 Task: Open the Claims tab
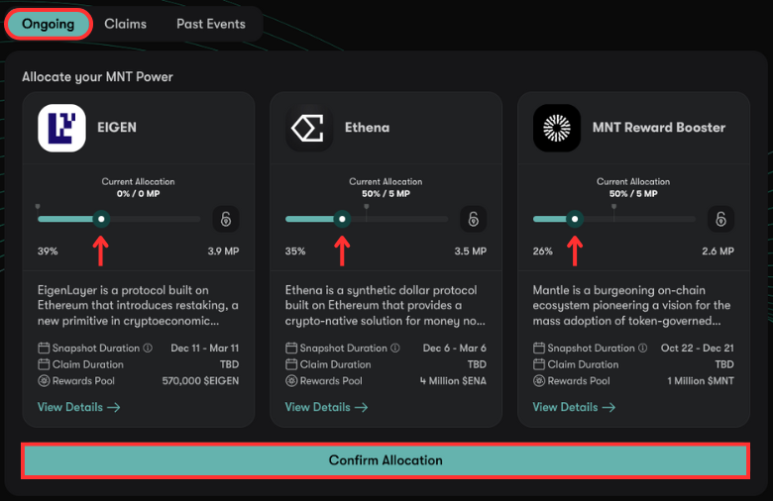(x=125, y=24)
